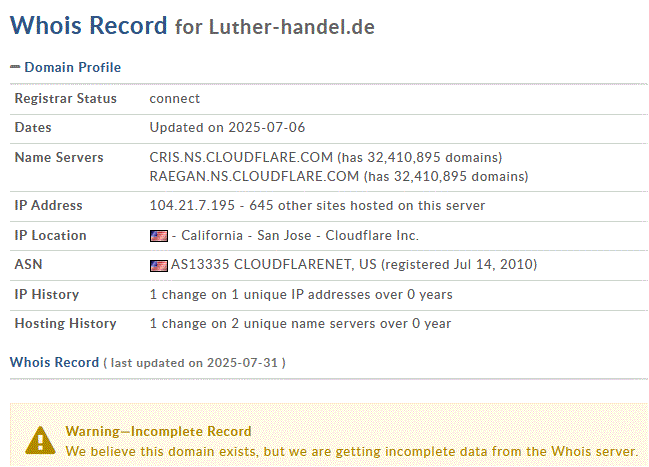Click the warning triangle icon
Image resolution: width=649 pixels, height=467 pixels.
coord(40,440)
